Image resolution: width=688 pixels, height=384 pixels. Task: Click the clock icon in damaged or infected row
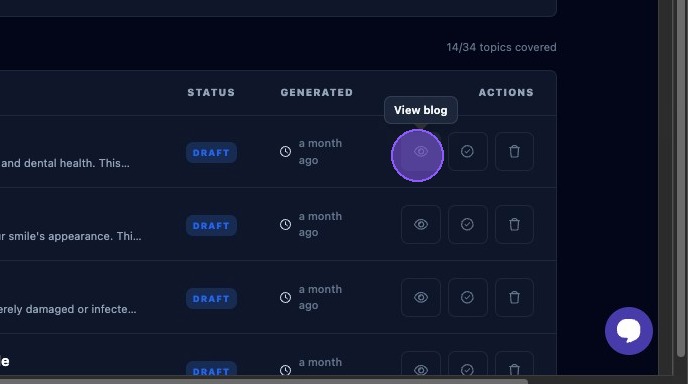click(285, 298)
